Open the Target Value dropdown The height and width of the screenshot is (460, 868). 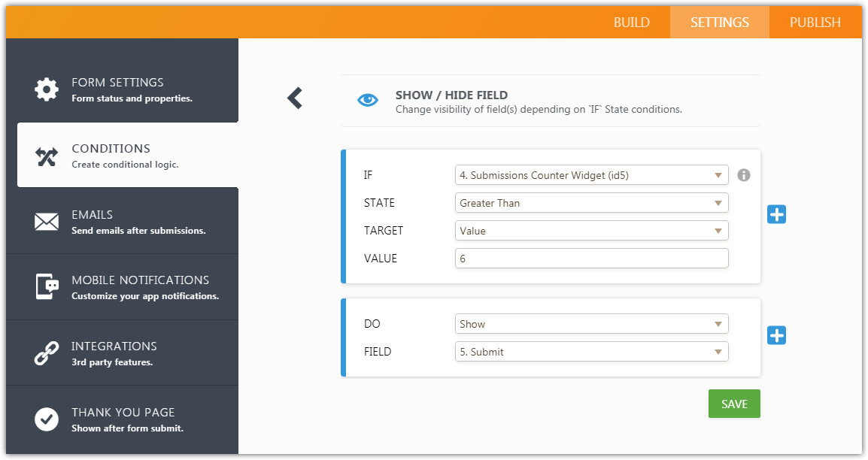pos(591,230)
